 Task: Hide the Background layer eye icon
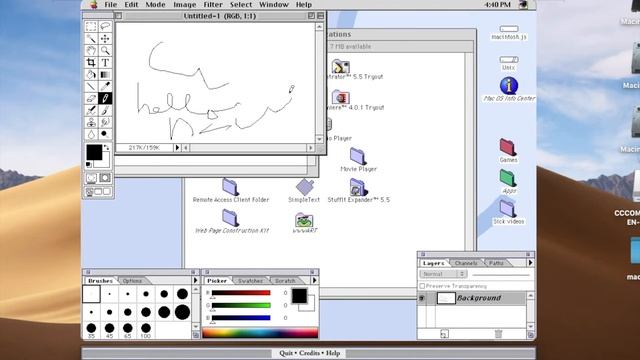tap(422, 298)
